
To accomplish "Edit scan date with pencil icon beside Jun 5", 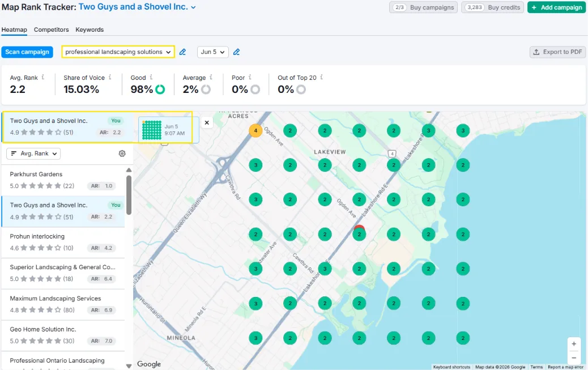I will coord(237,52).
